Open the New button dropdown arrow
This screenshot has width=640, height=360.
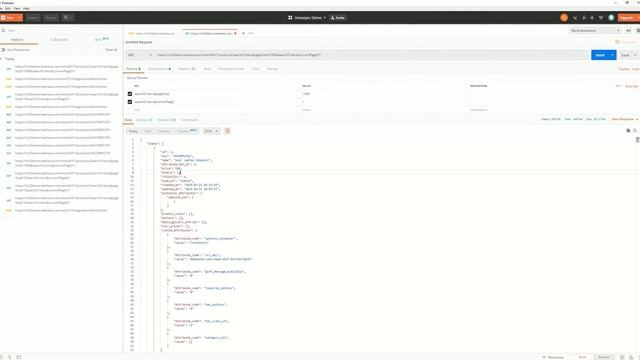(20, 18)
